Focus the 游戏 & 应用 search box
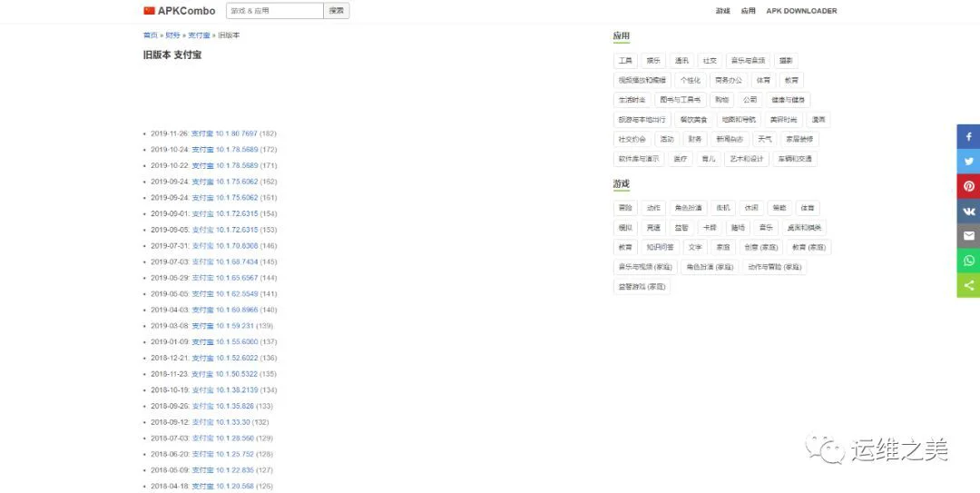The image size is (980, 493). coord(275,11)
